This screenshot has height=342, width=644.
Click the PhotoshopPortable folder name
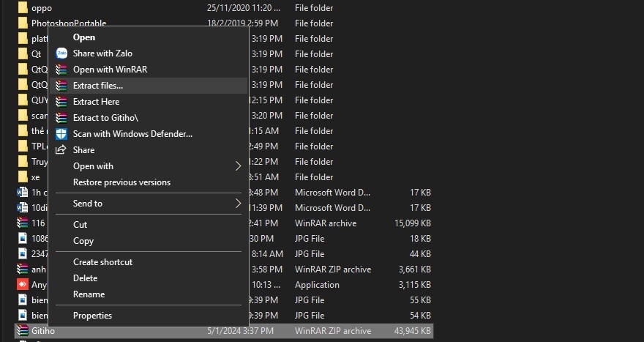pyautogui.click(x=69, y=23)
